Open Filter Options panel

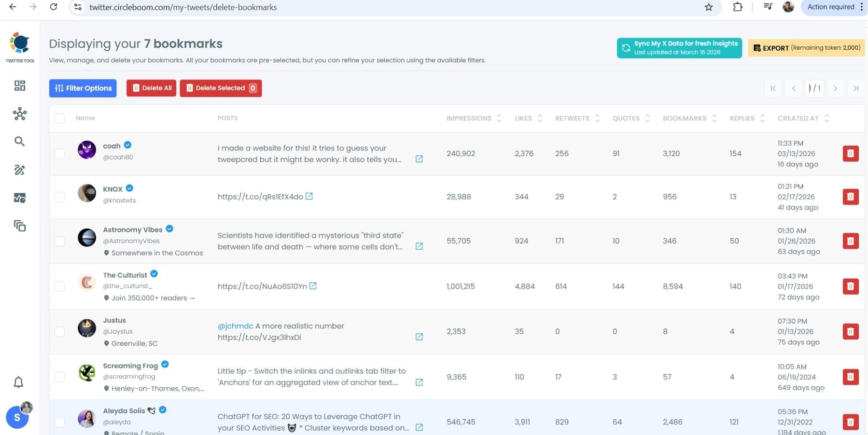(83, 88)
